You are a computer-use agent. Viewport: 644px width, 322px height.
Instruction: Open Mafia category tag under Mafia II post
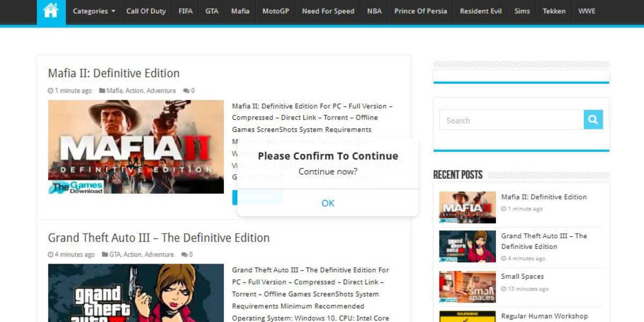point(114,91)
